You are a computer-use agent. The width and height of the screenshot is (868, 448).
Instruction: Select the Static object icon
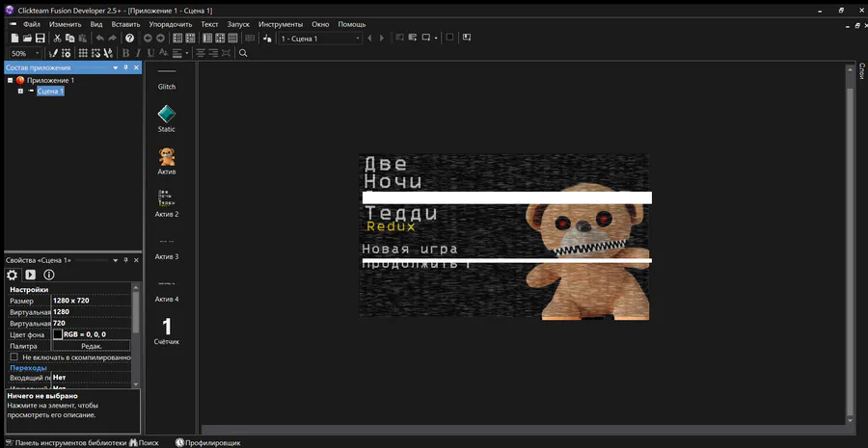(x=166, y=115)
